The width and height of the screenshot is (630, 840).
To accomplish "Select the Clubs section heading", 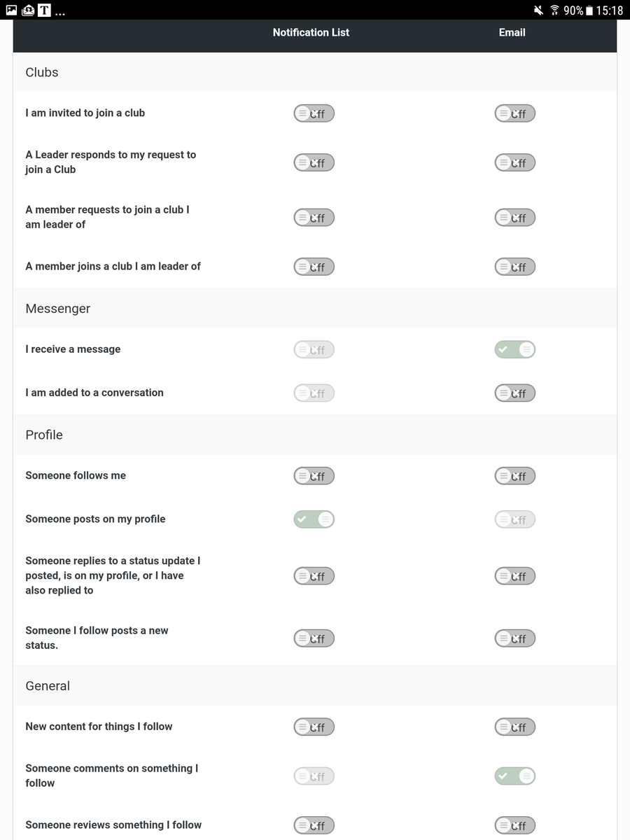I will click(x=42, y=72).
